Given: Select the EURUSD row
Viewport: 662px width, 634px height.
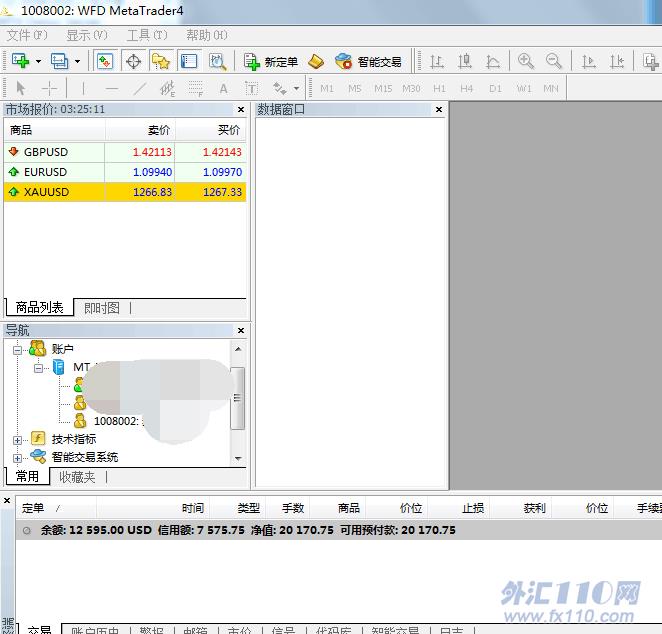Looking at the screenshot, I should [125, 172].
